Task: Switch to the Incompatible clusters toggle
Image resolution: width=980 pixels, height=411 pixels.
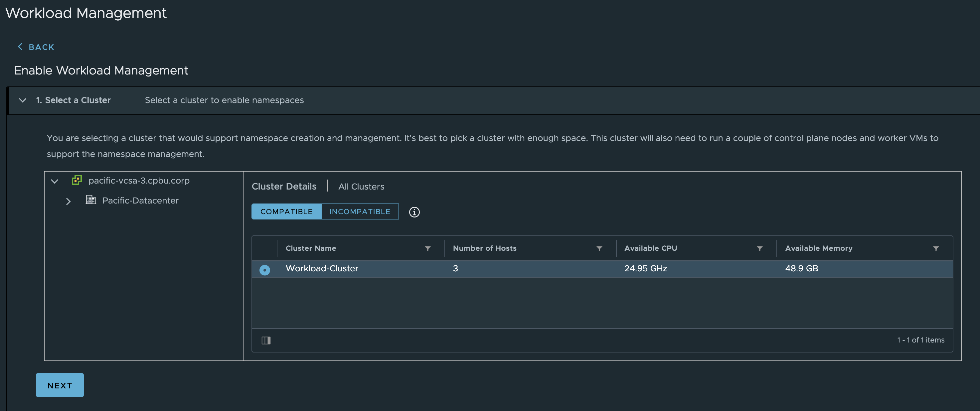Action: tap(360, 211)
